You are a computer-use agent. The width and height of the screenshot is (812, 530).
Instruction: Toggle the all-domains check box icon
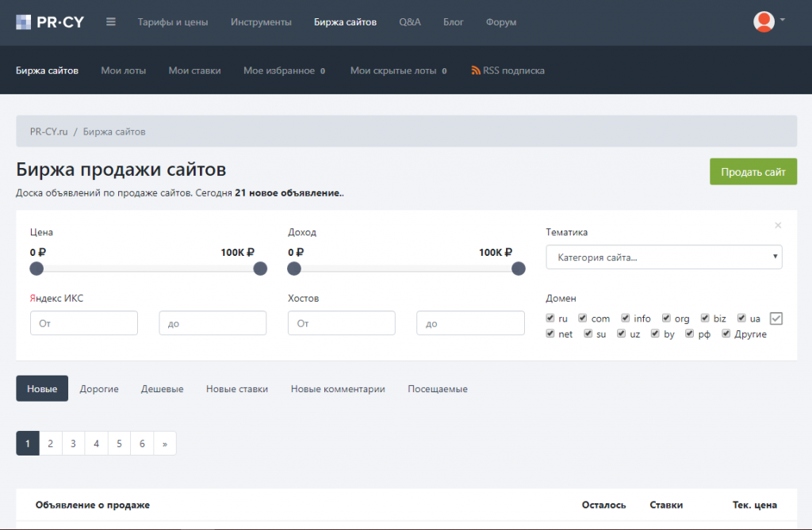coord(776,318)
